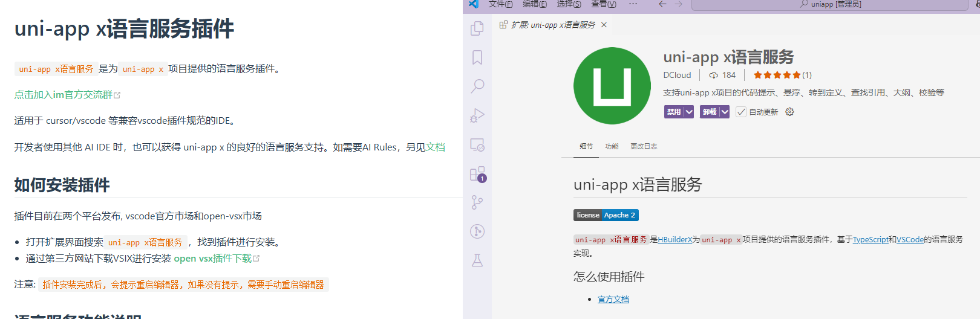Open the 选择(S) menu
The height and width of the screenshot is (319, 980).
click(x=569, y=4)
